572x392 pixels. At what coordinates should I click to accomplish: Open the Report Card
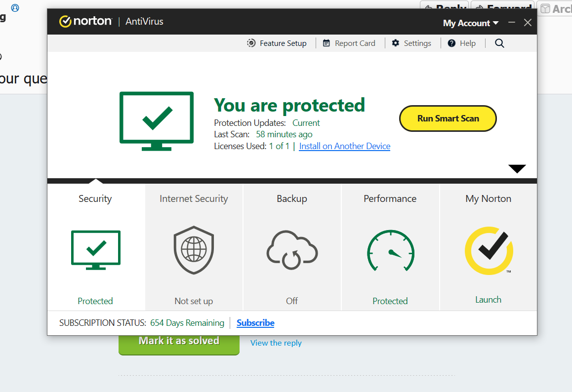pyautogui.click(x=349, y=43)
